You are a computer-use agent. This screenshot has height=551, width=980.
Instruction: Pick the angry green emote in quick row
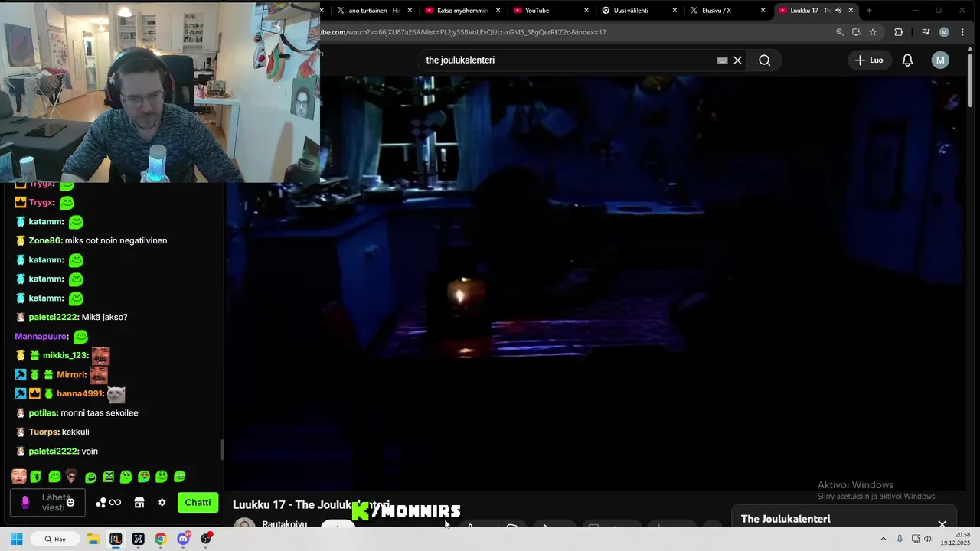[108, 477]
